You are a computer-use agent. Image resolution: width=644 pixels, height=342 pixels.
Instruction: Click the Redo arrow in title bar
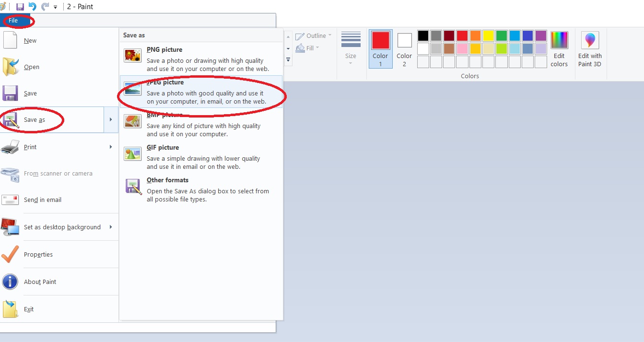(x=45, y=7)
